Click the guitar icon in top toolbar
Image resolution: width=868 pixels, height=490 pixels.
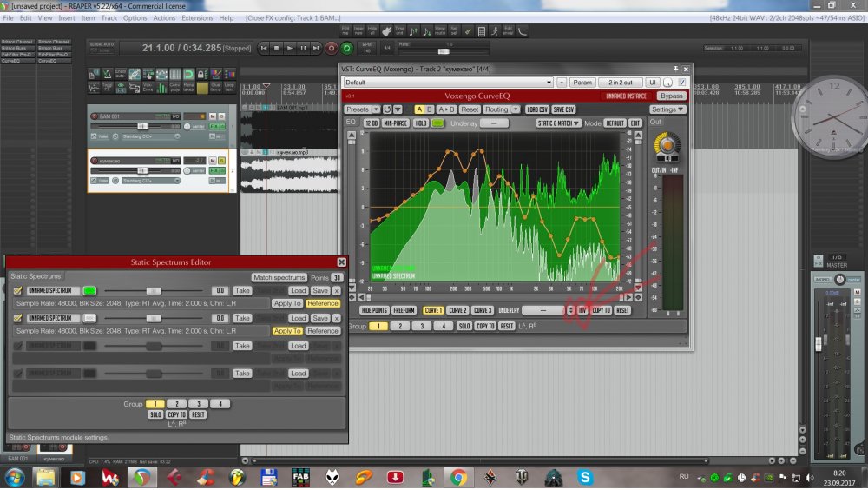(386, 31)
